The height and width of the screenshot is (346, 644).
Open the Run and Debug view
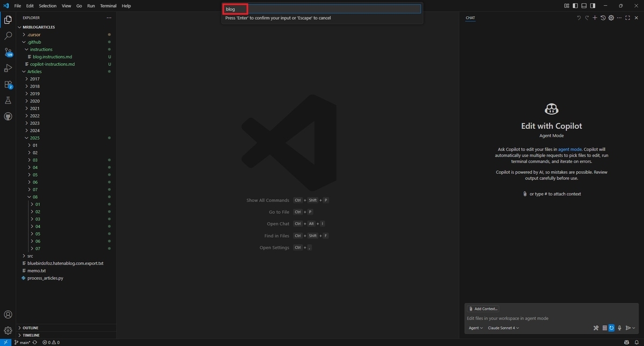coord(8,68)
